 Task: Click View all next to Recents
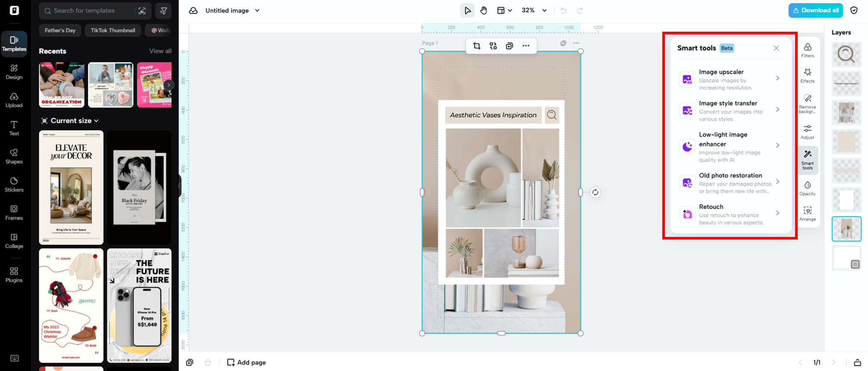click(x=160, y=51)
